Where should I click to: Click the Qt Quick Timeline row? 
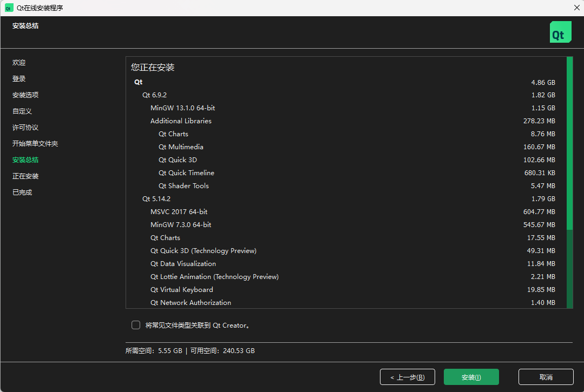[346, 173]
